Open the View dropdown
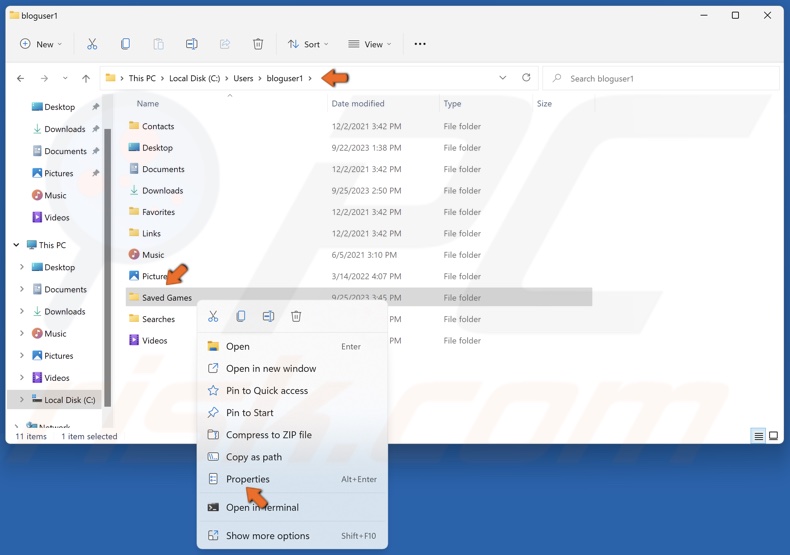The image size is (790, 555). (x=370, y=44)
